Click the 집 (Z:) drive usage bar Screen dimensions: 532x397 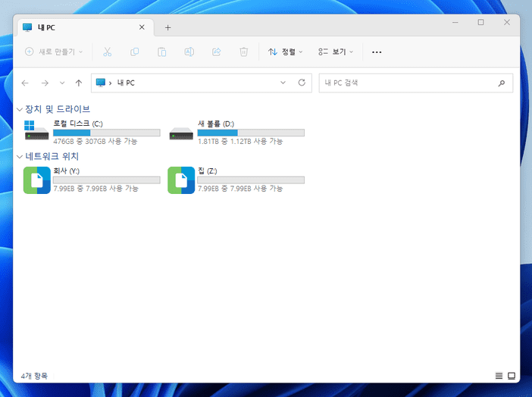click(251, 180)
